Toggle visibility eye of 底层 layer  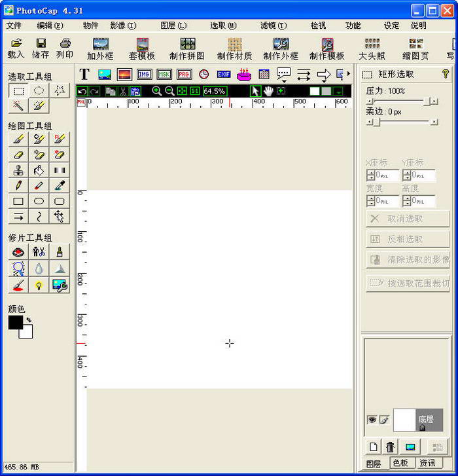pos(372,420)
